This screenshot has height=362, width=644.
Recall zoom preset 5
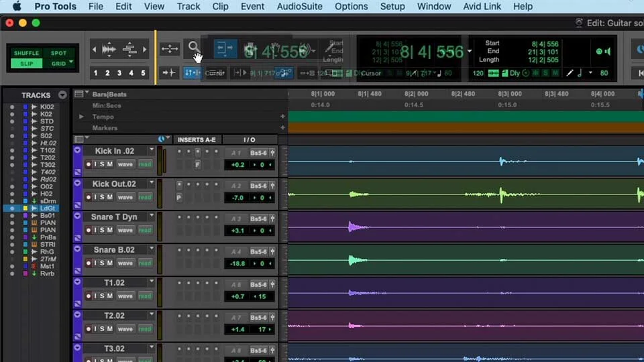143,73
